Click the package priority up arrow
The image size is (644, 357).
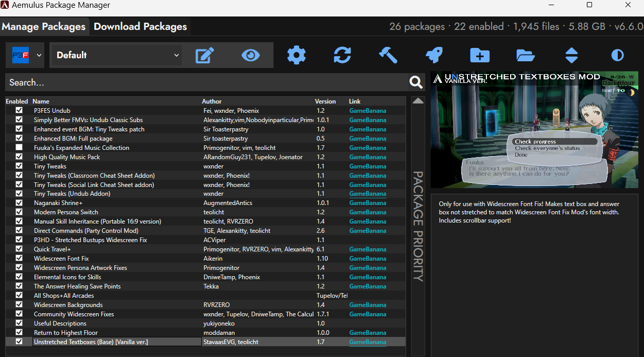pos(418,101)
